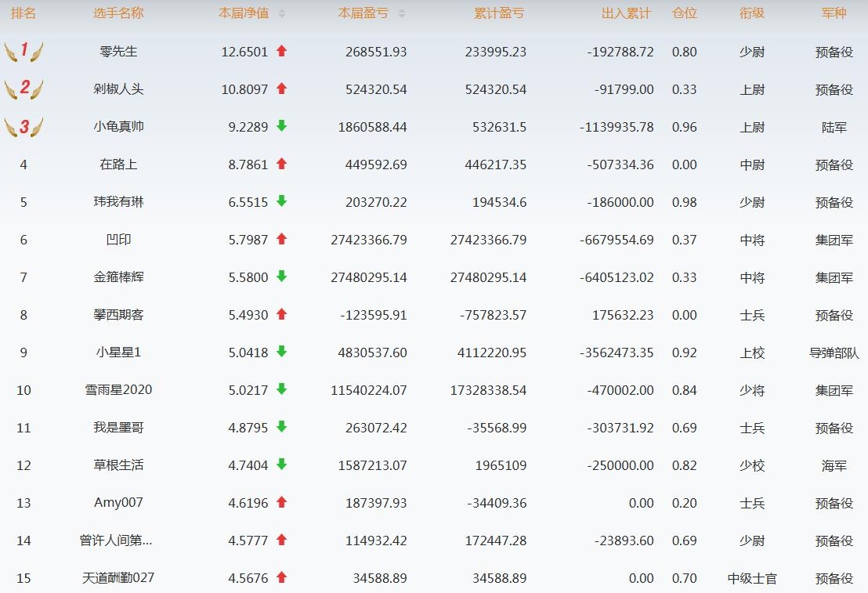Sort by 本届盈亏 using sort arrows
Image resolution: width=868 pixels, height=593 pixels.
pyautogui.click(x=402, y=14)
